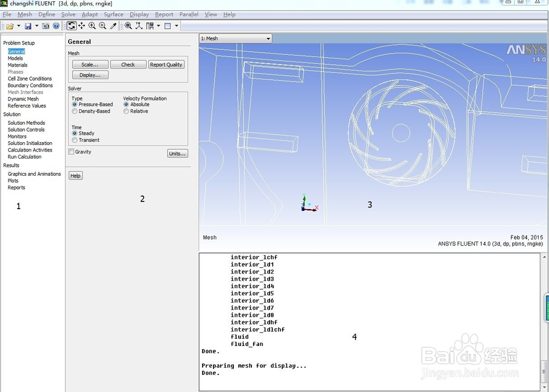Open the dropdown arrow beside the save icon
Image resolution: width=549 pixels, height=392 pixels.
[x=37, y=26]
